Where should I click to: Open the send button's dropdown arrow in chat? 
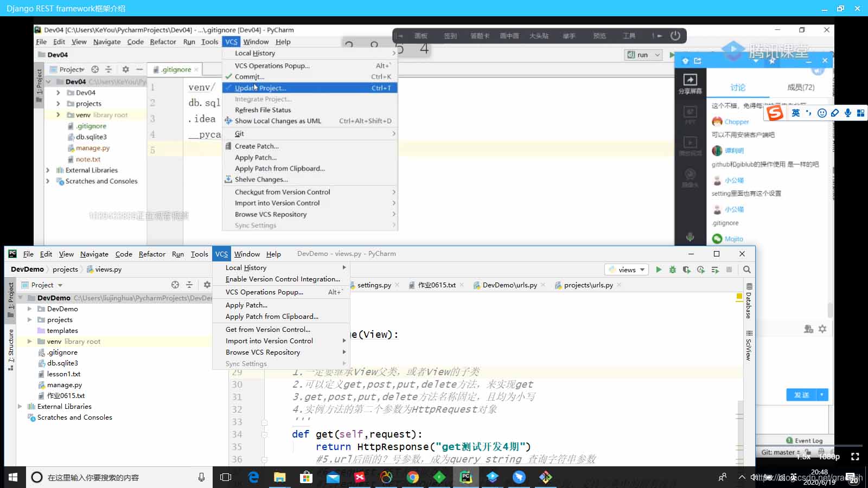coord(822,395)
